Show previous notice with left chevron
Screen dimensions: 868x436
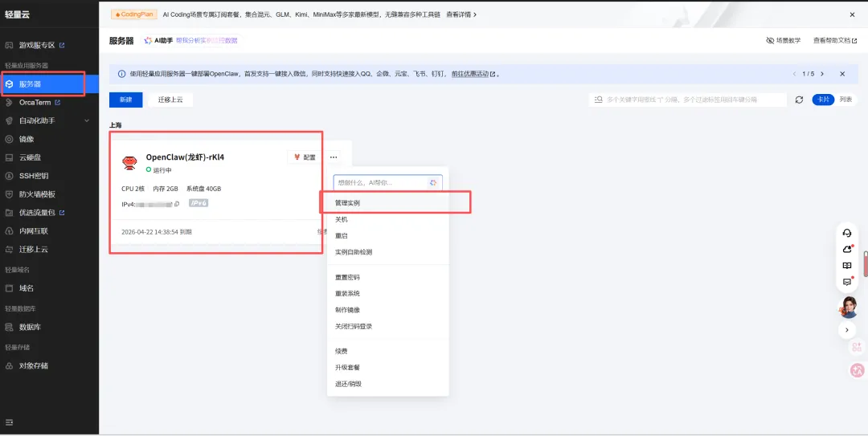[x=794, y=74]
